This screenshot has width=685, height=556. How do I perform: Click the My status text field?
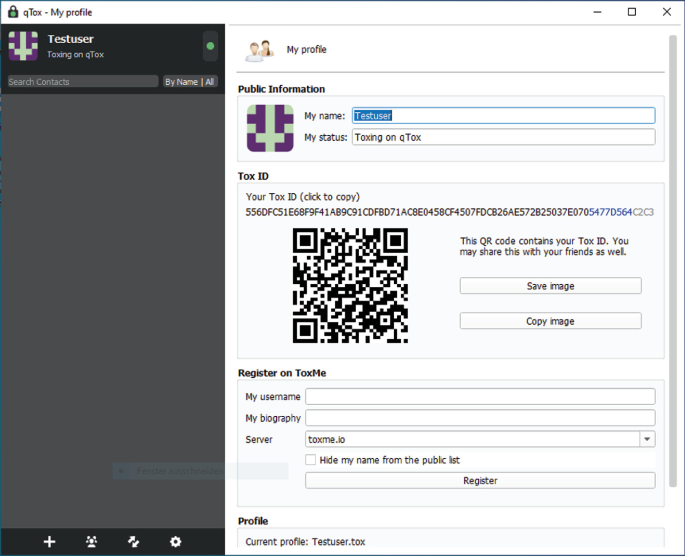coord(503,137)
